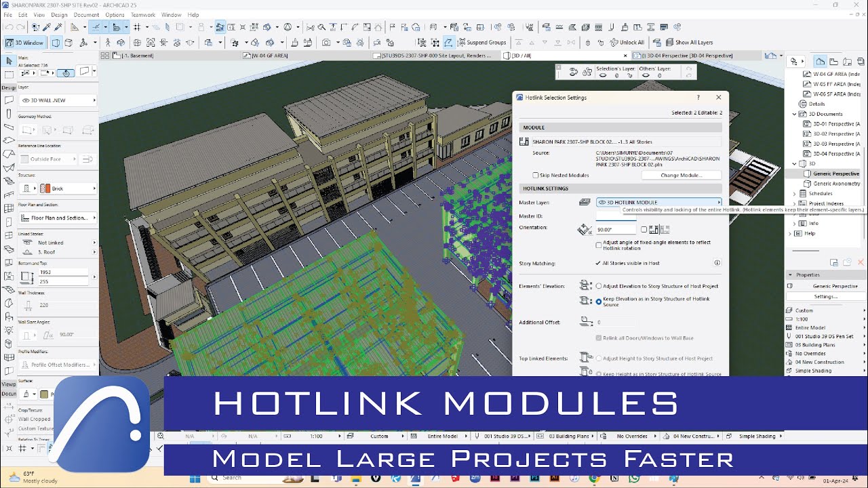Screen dimensions: 868x488
Task: Open the Brick structure dropdown
Action: pos(68,188)
